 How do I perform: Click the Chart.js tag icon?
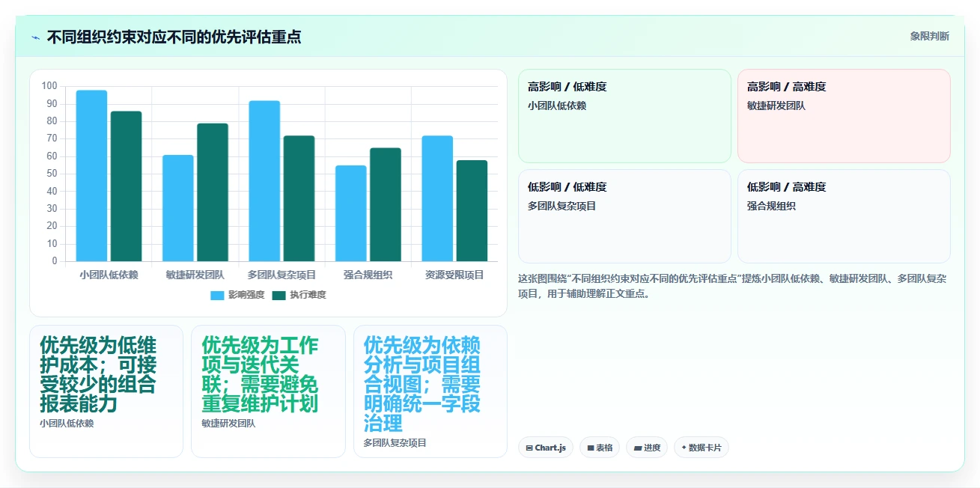[529, 448]
